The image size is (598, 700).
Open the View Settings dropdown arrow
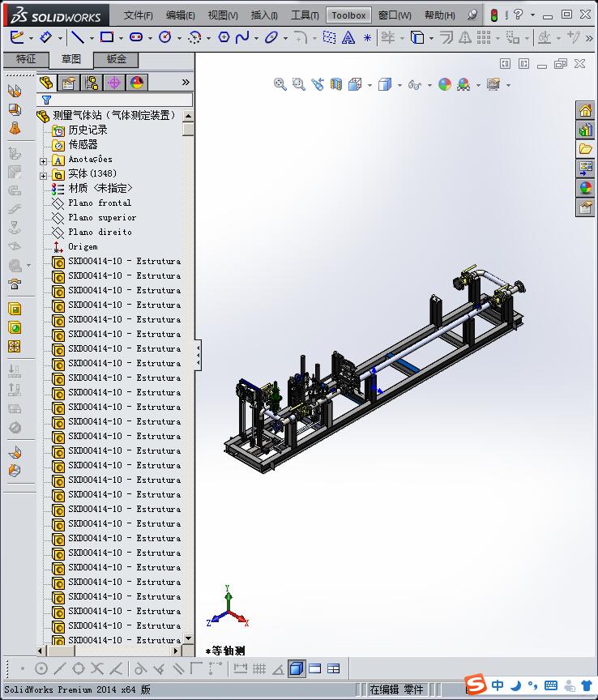(508, 85)
